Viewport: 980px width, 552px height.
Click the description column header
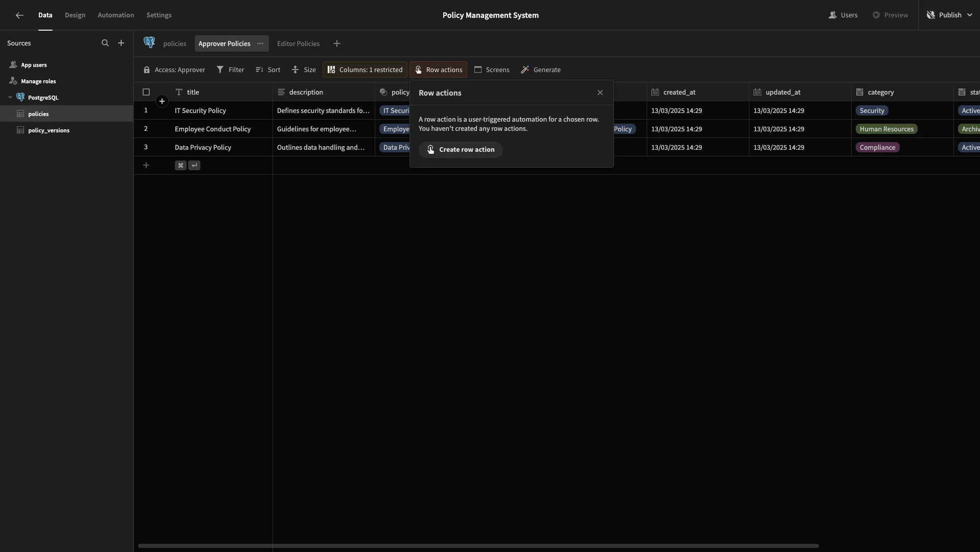[x=324, y=92]
